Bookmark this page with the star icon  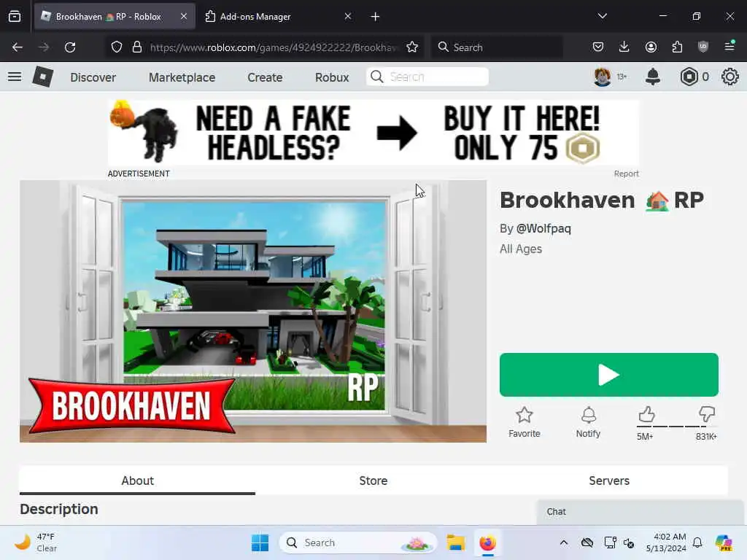pos(412,47)
